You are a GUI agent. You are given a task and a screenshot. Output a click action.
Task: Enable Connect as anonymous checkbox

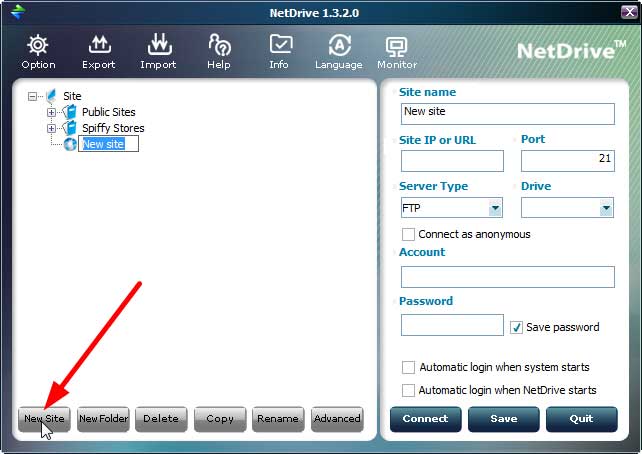click(x=408, y=235)
